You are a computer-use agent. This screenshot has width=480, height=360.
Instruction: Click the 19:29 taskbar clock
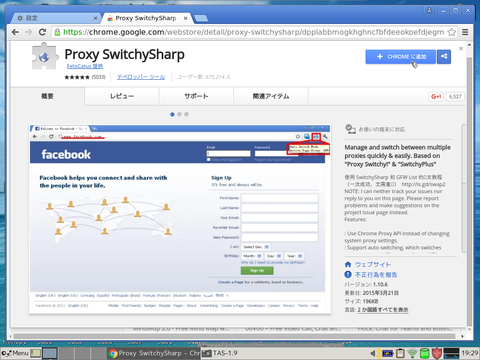coord(470,353)
